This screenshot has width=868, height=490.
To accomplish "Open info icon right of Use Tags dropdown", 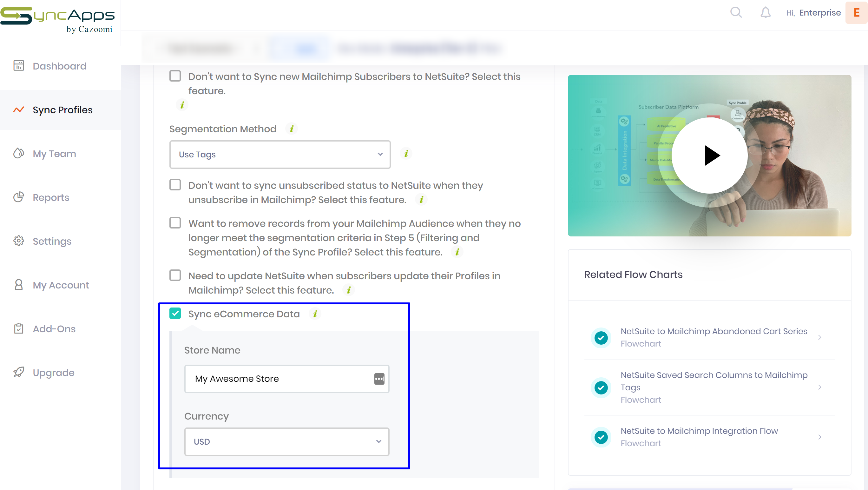I will [406, 154].
